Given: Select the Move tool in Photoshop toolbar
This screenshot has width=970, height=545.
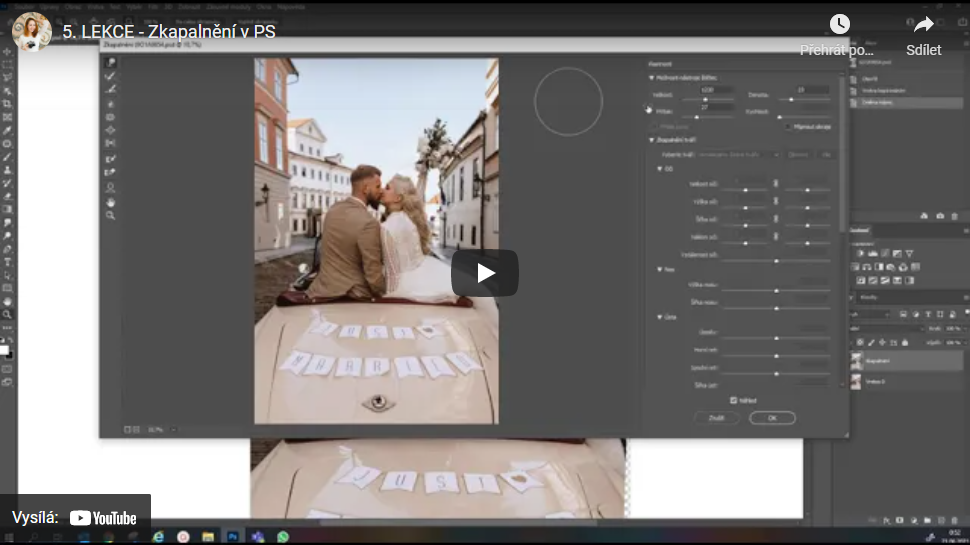Looking at the screenshot, I should [x=7, y=51].
